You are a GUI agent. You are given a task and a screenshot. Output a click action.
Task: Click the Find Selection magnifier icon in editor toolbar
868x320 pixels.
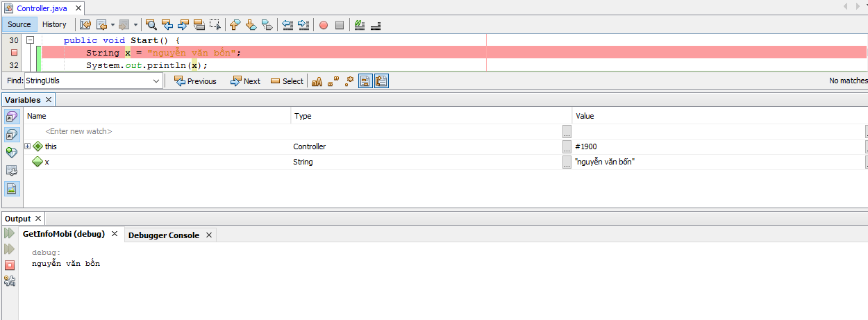[151, 25]
